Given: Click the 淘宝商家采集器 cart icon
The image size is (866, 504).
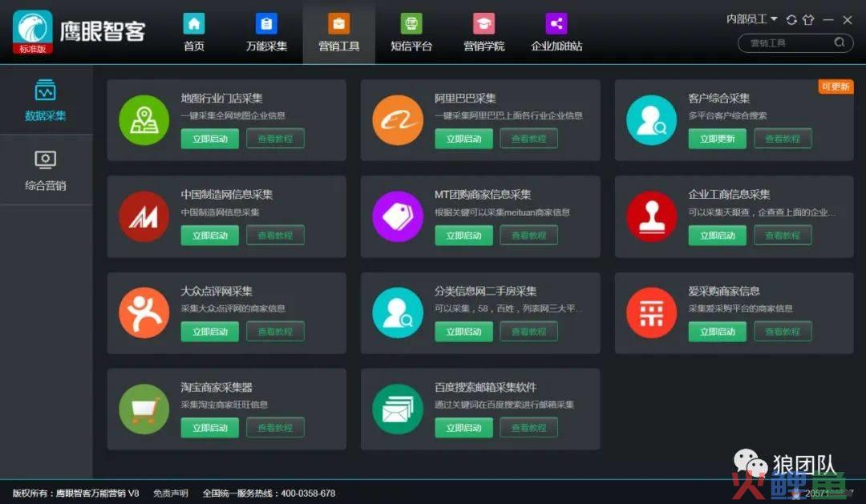Looking at the screenshot, I should (144, 409).
